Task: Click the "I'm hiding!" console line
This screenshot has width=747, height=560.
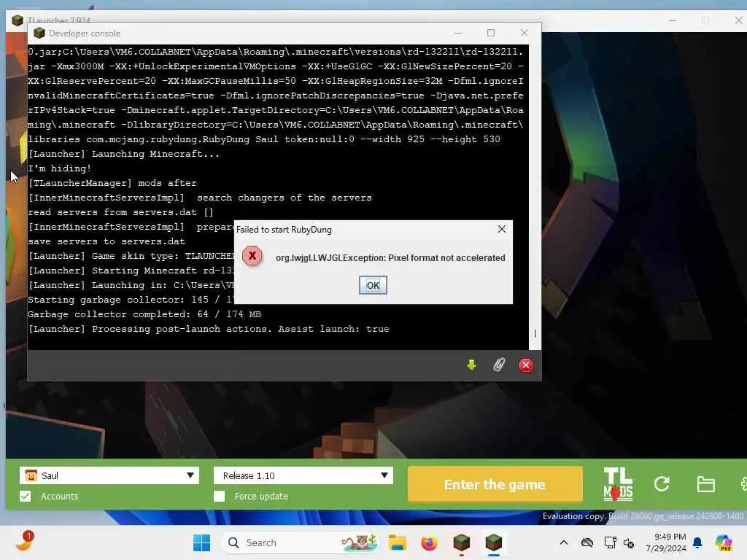Action: 59,168
